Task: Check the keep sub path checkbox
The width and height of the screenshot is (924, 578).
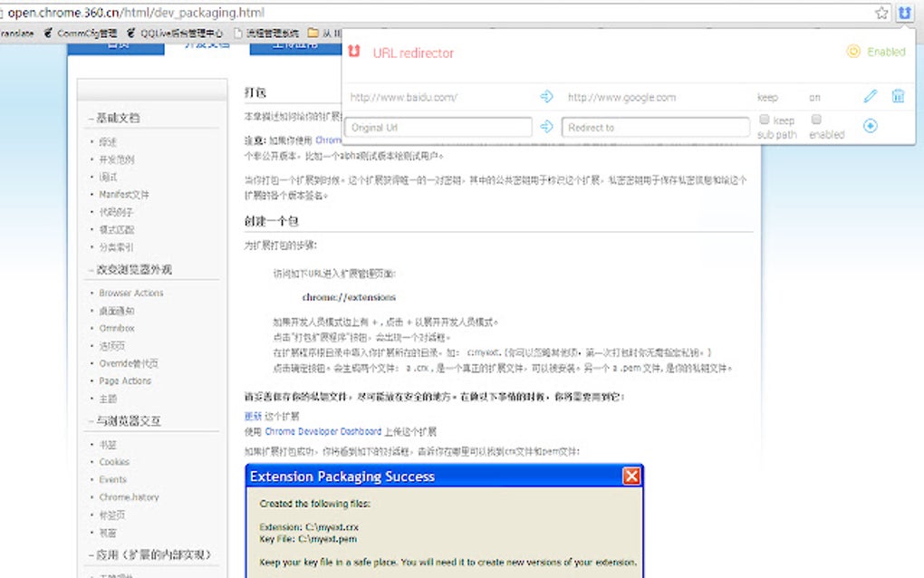Action: pyautogui.click(x=765, y=120)
